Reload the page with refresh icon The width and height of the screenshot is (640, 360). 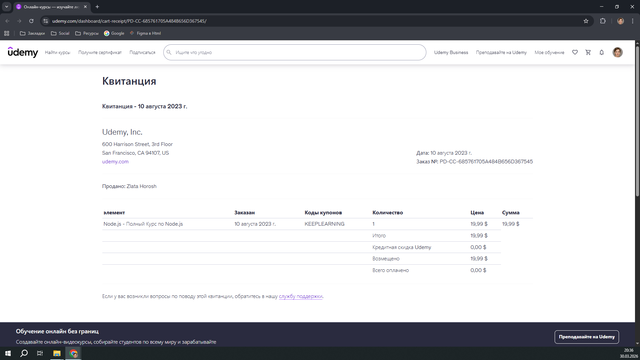coord(31,21)
